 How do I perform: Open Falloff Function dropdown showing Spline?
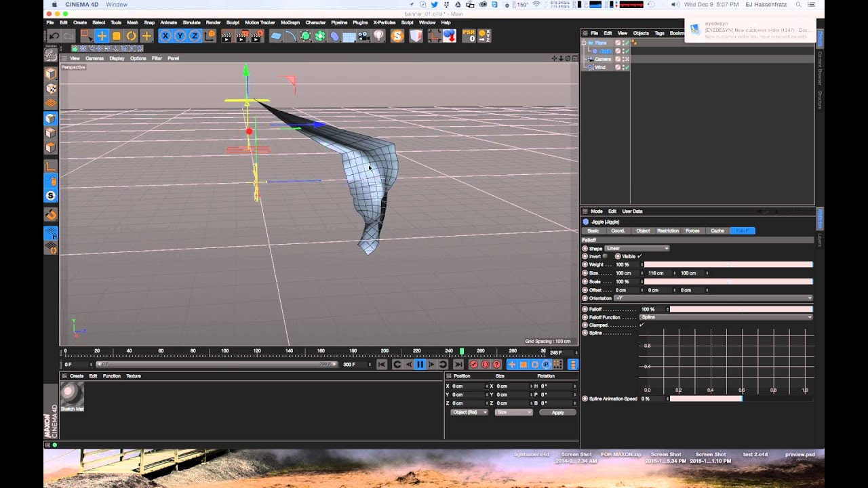click(726, 317)
